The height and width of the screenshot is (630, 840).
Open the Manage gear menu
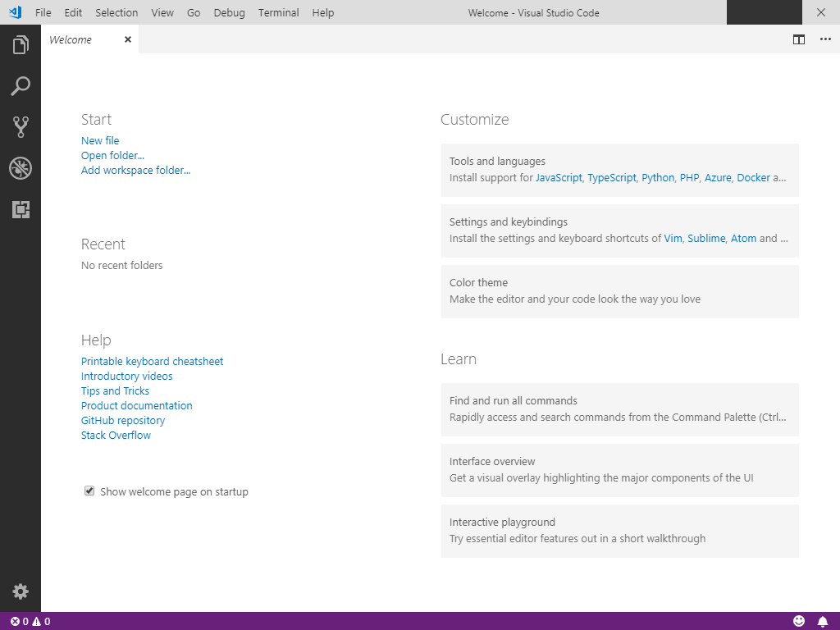(x=21, y=591)
